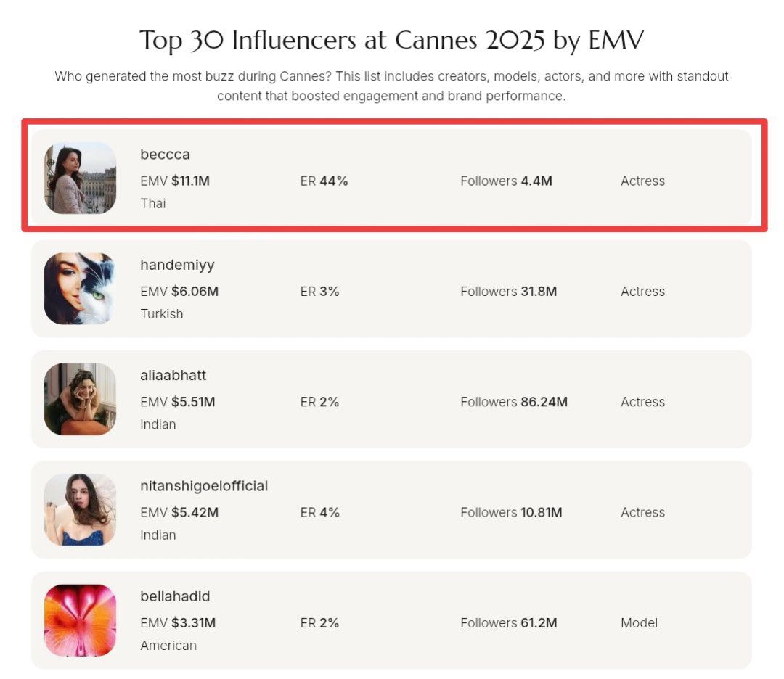Screen dimensions: 784x679
Task: Click the handemiyy username
Action: [177, 266]
